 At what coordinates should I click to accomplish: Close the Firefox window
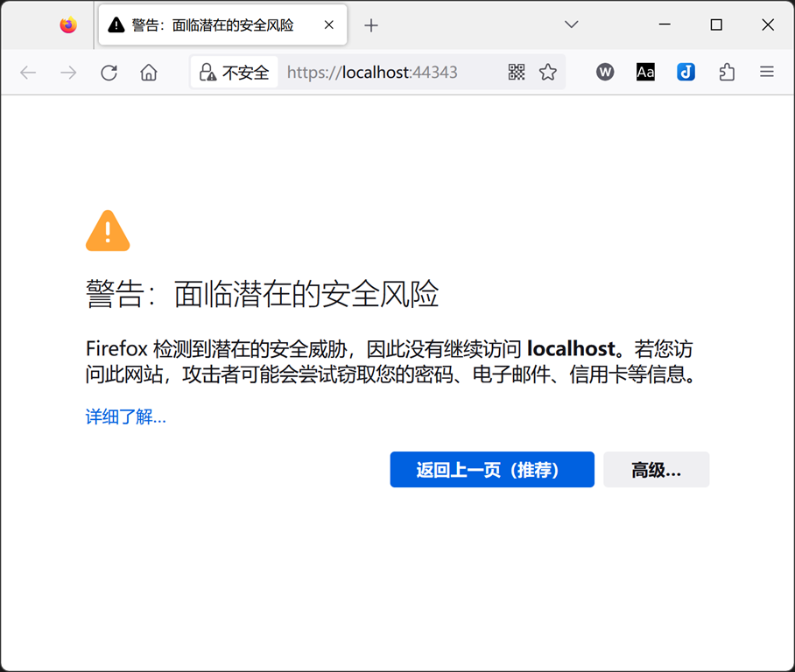pos(768,24)
